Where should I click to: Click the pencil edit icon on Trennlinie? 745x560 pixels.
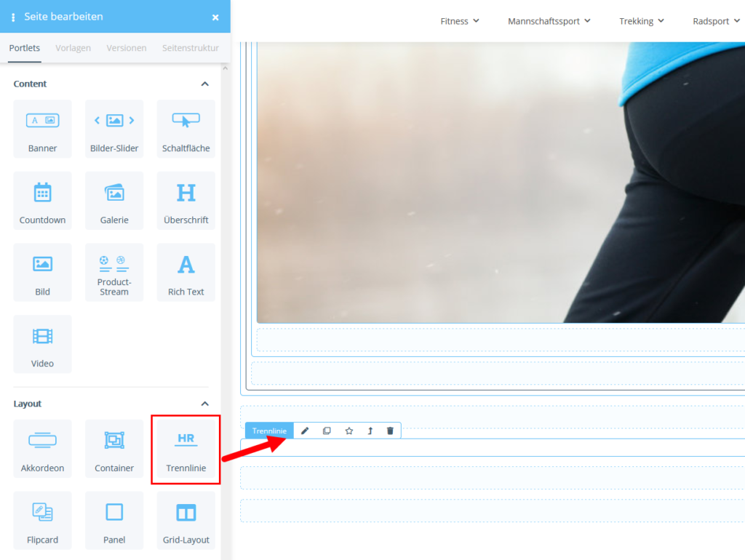[305, 431]
